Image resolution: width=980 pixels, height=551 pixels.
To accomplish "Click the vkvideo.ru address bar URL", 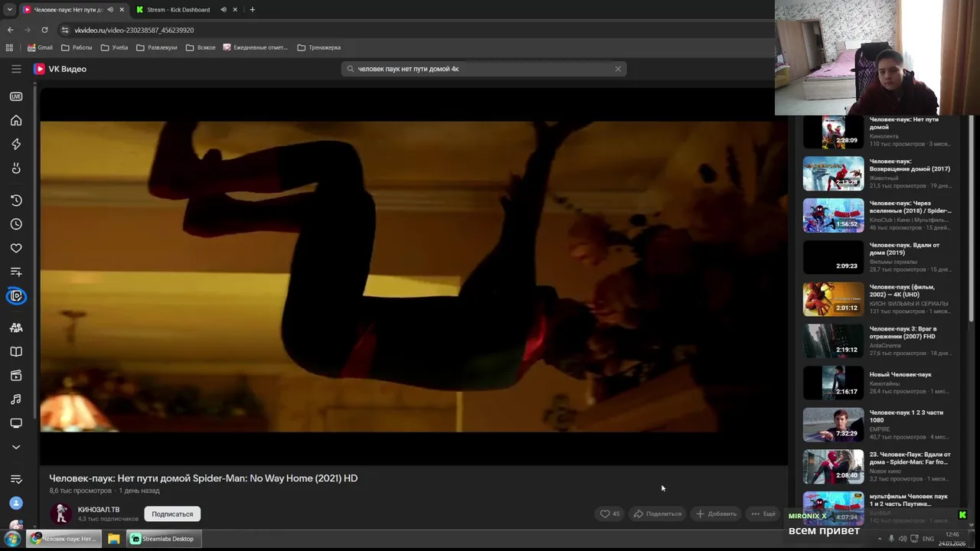I will tap(134, 30).
